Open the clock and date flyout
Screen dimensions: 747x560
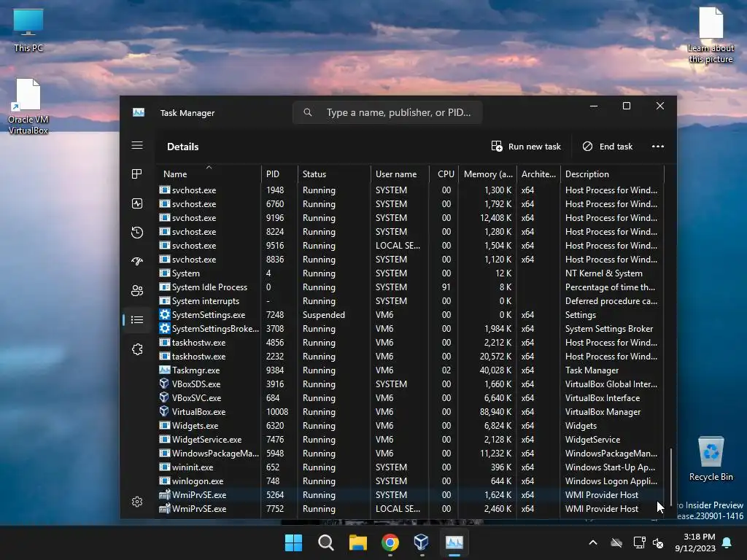695,542
